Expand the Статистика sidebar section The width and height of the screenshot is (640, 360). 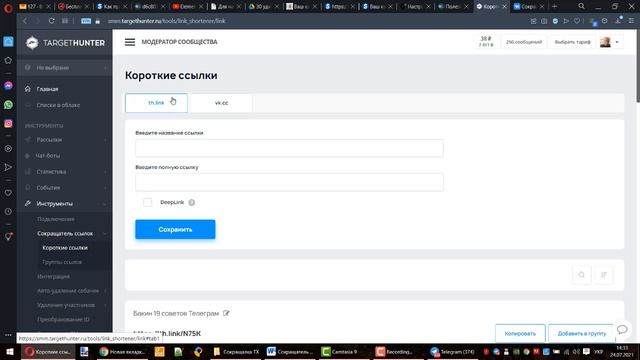[65, 172]
